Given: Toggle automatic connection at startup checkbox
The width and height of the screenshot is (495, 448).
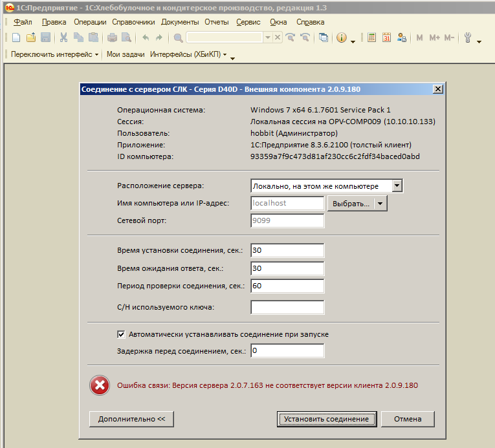Looking at the screenshot, I should 121,334.
